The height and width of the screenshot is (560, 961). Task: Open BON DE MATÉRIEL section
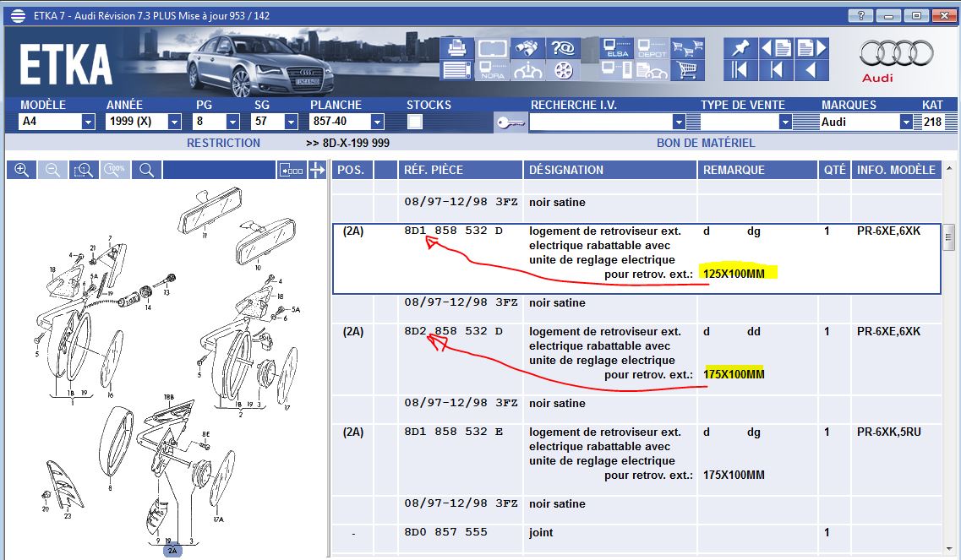(706, 143)
